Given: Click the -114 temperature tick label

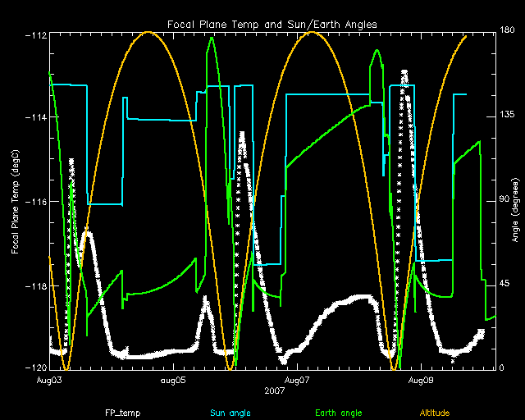Looking at the screenshot, I should pyautogui.click(x=35, y=118).
